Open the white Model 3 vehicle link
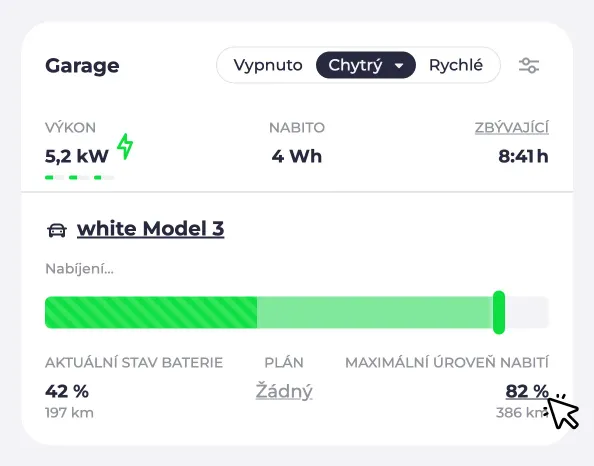 (x=150, y=228)
